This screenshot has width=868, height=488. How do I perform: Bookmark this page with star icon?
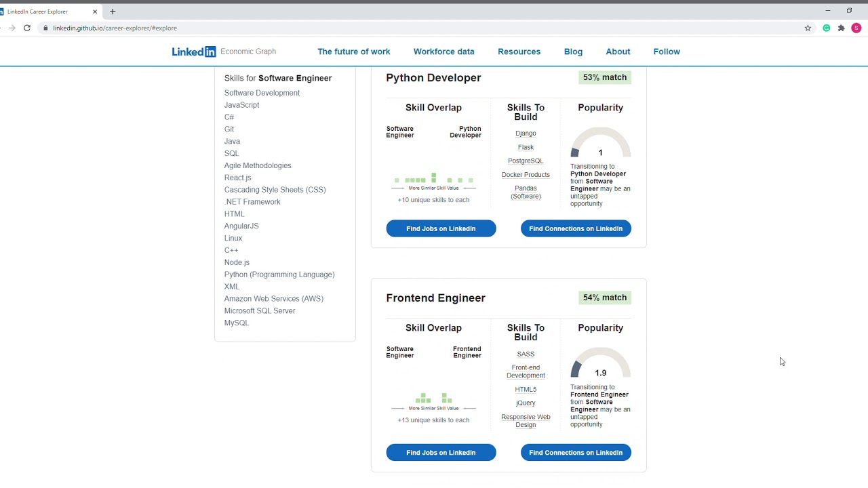pos(808,28)
